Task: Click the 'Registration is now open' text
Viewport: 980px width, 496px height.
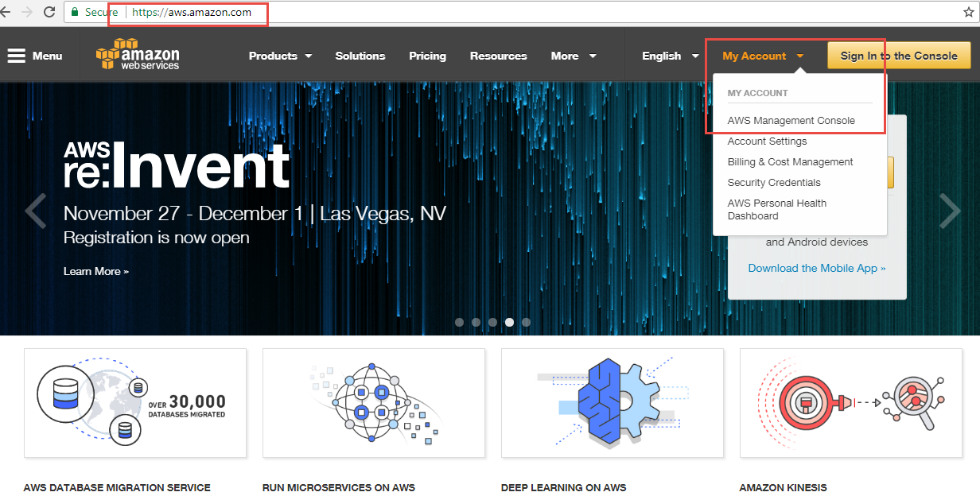Action: (x=157, y=238)
